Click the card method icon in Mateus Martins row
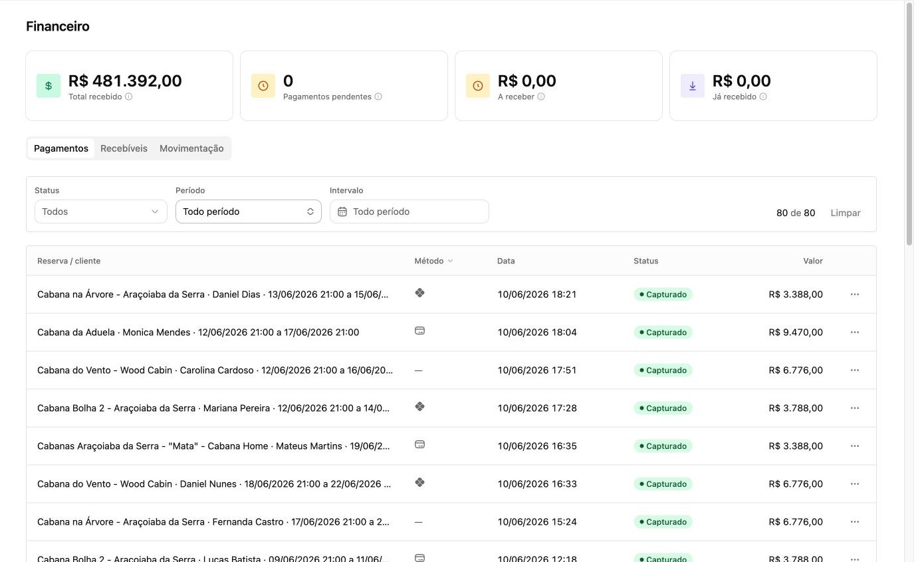The width and height of the screenshot is (924, 562). click(419, 444)
